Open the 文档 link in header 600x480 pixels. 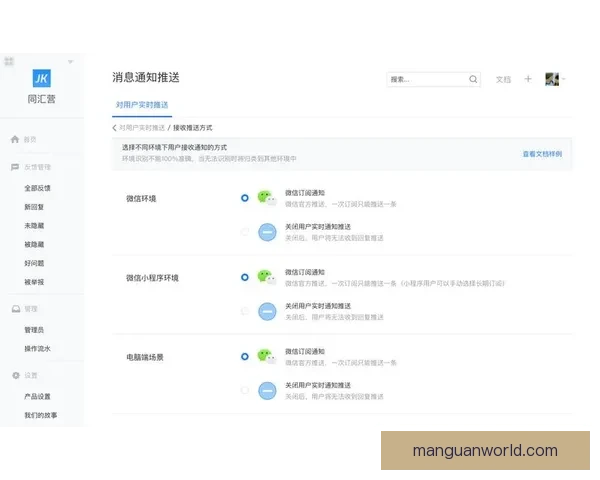coord(503,79)
